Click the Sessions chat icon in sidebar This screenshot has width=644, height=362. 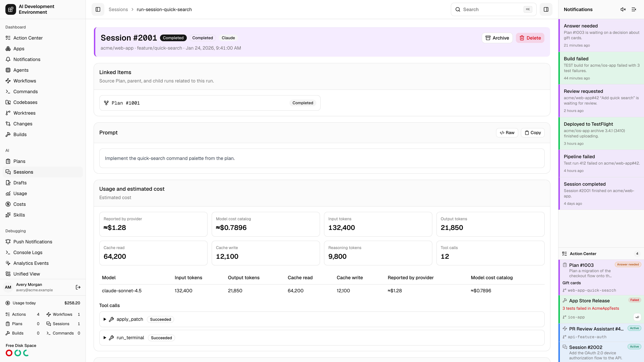click(x=8, y=172)
